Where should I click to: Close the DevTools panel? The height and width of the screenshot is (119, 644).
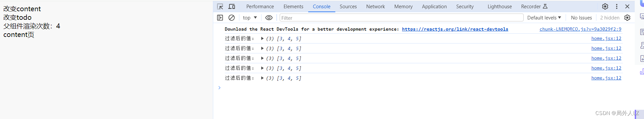[627, 7]
